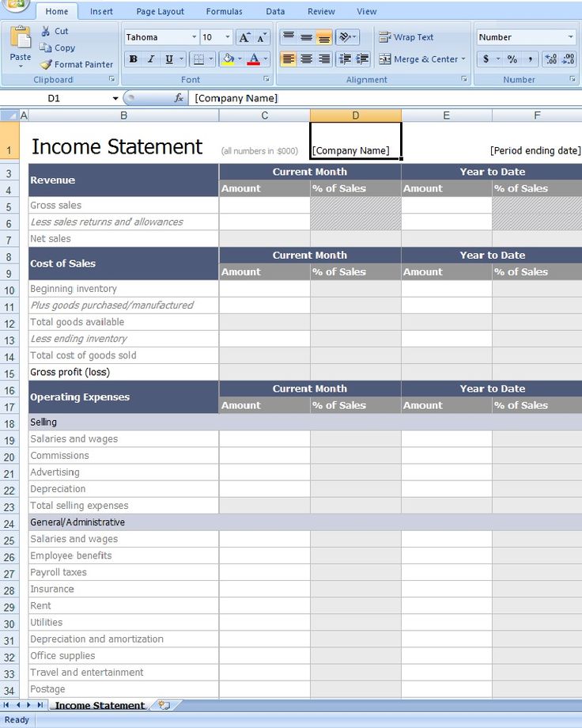Top align the cell contents
The image size is (582, 728).
(x=288, y=36)
